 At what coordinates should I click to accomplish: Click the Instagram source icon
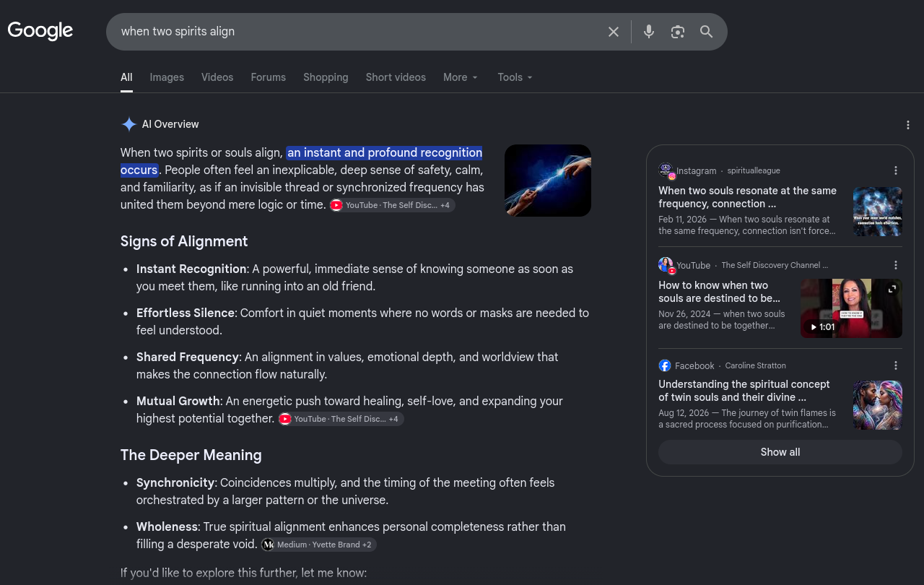tap(666, 170)
